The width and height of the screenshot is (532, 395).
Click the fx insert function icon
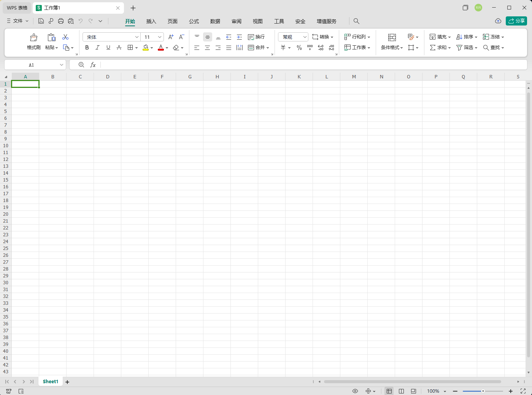click(93, 65)
